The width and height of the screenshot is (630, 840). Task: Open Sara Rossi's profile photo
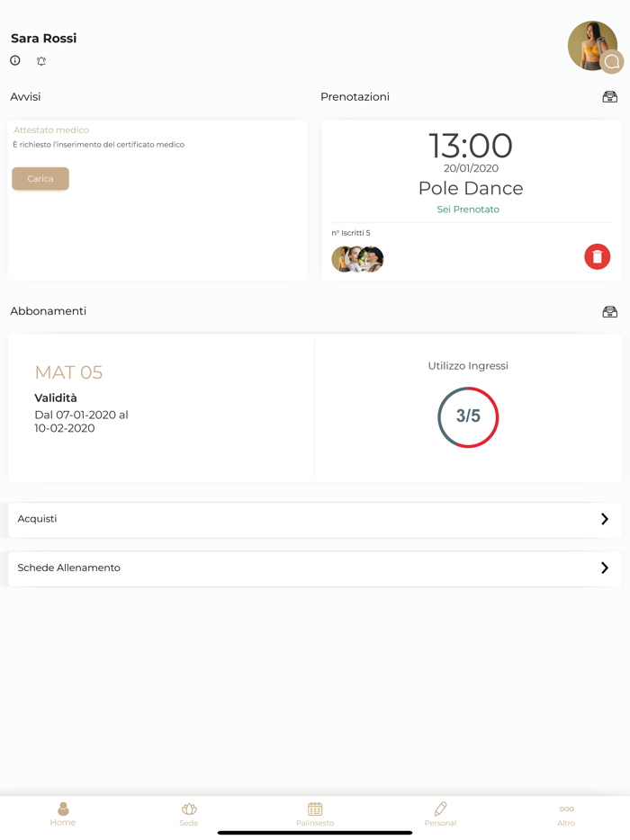[x=589, y=43]
